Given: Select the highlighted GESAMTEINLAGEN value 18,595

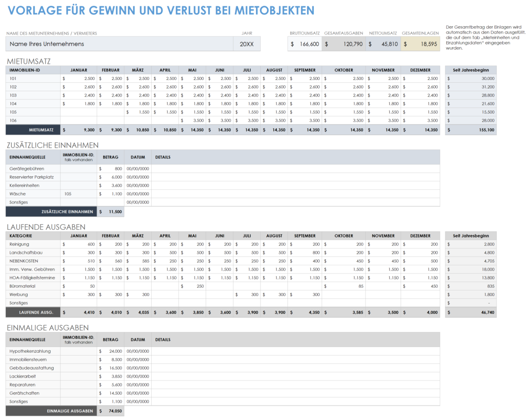Looking at the screenshot, I should tap(420, 44).
